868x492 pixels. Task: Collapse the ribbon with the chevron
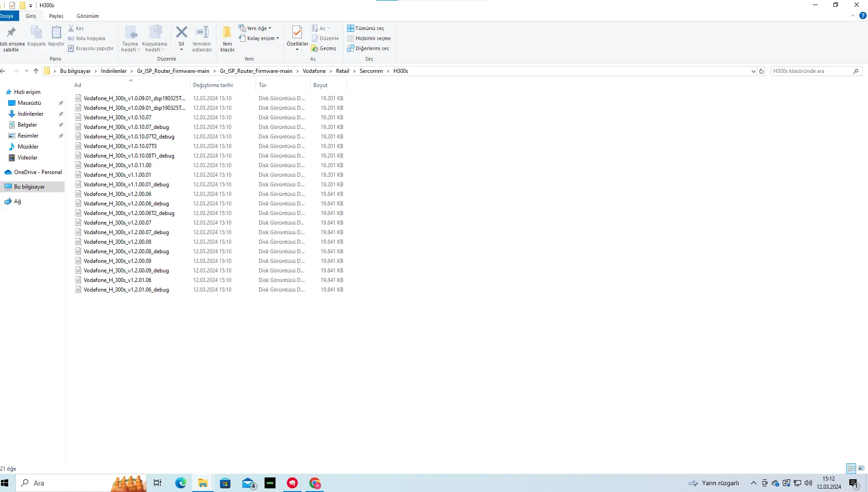coord(853,15)
